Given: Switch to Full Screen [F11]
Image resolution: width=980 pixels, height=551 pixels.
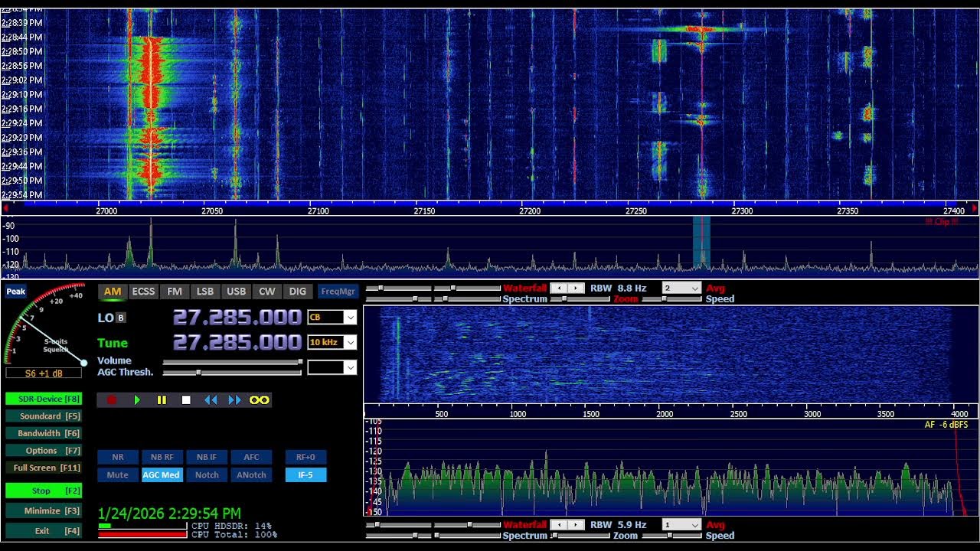Looking at the screenshot, I should [x=44, y=468].
